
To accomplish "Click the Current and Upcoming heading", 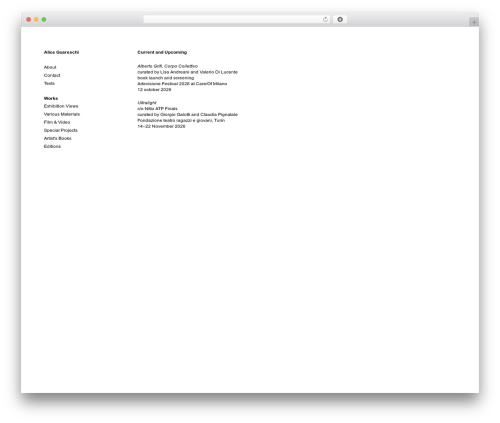I will pyautogui.click(x=162, y=52).
